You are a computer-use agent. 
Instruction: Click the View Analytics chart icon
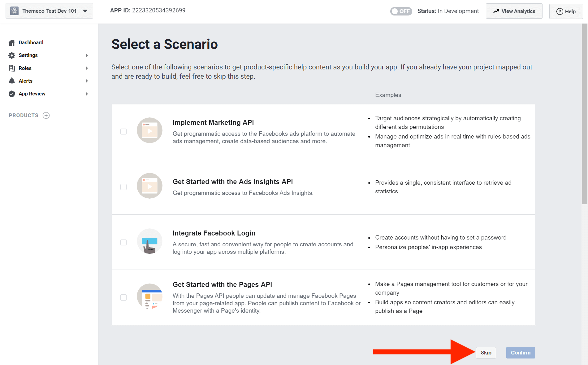(x=496, y=11)
